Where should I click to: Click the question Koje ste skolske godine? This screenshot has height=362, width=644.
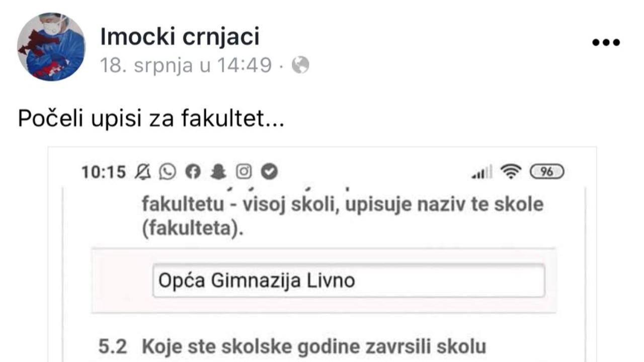[x=314, y=347]
